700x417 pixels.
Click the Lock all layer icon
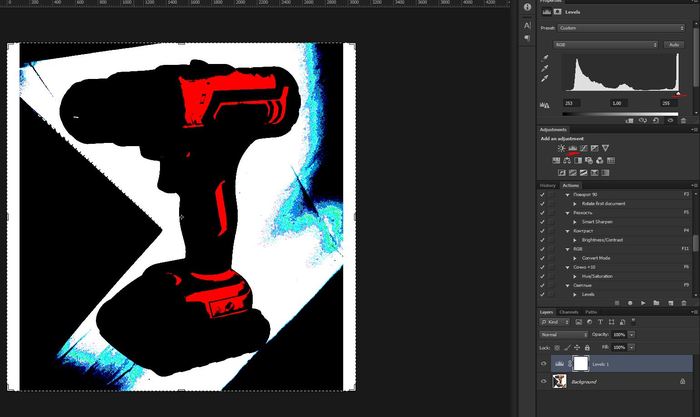click(x=589, y=346)
